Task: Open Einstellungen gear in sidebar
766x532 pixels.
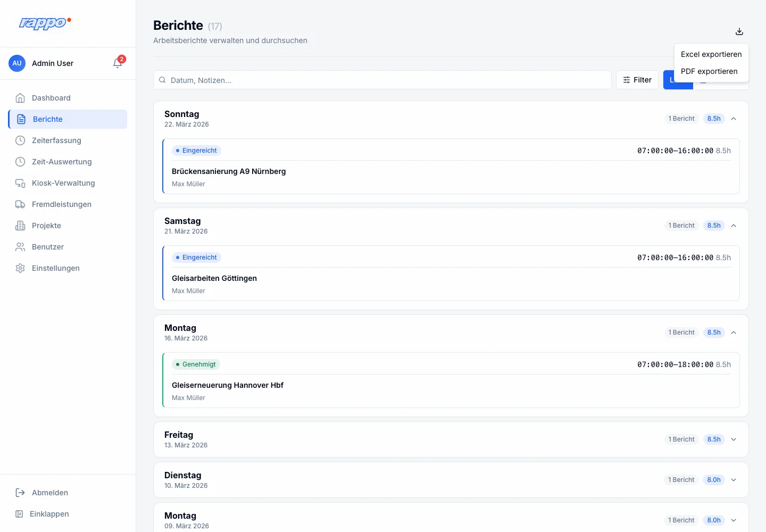Action: 20,268
